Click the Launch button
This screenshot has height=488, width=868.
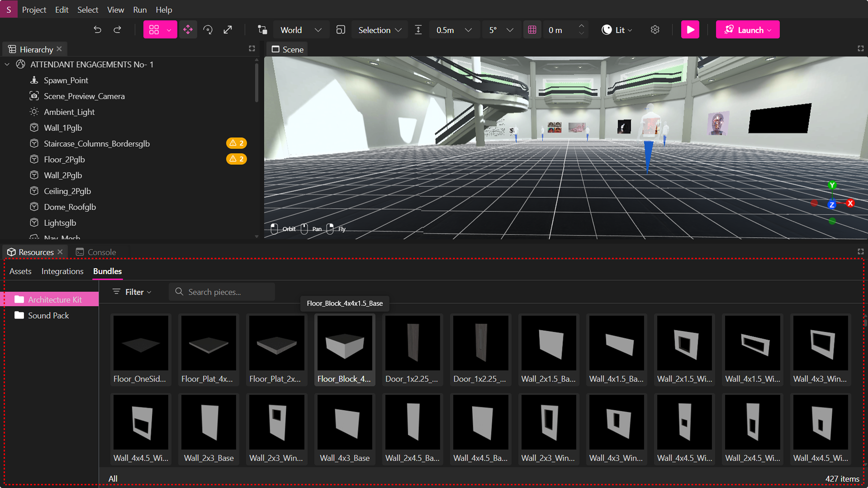coord(748,30)
